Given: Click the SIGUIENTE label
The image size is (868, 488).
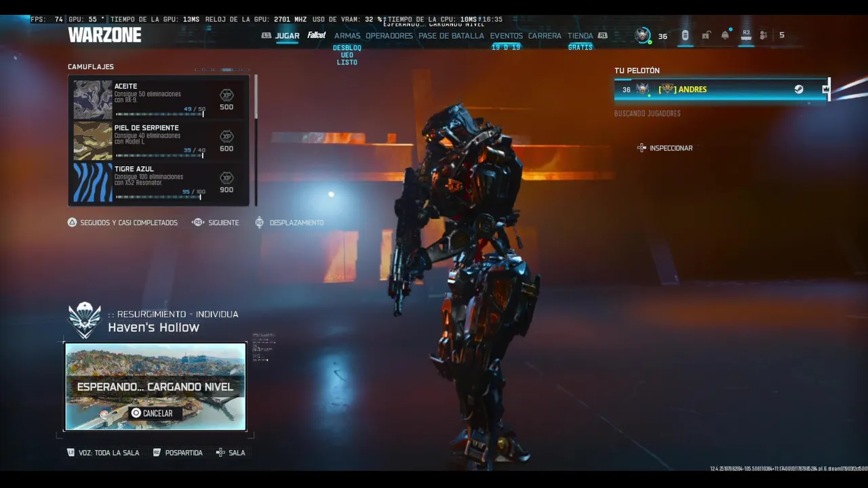Looking at the screenshot, I should 224,223.
